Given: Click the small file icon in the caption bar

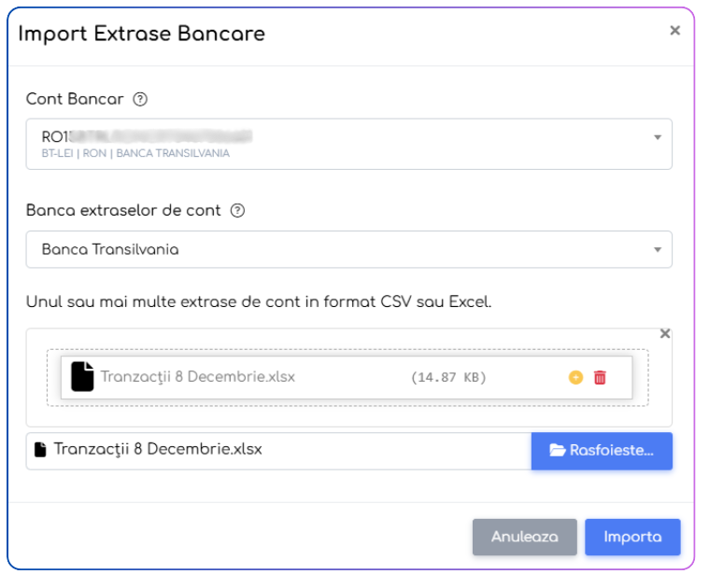Looking at the screenshot, I should coord(40,450).
